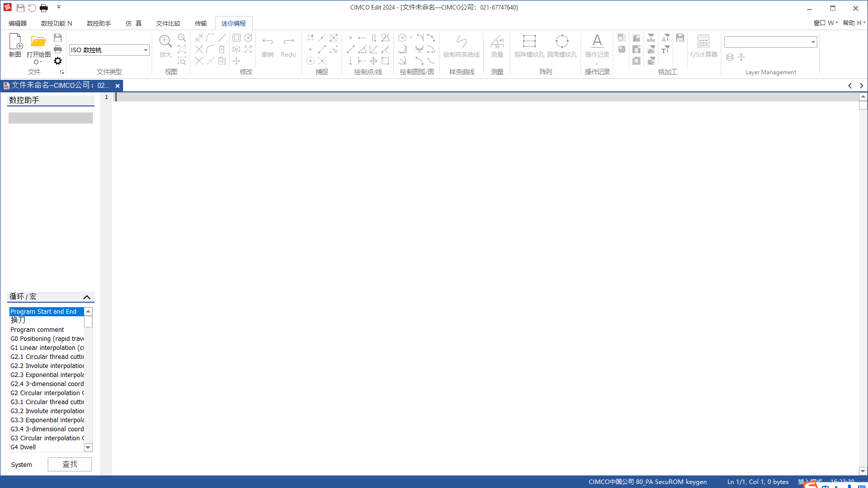Click the zoom out magnifier icon
This screenshot has height=488, width=868.
point(182,38)
